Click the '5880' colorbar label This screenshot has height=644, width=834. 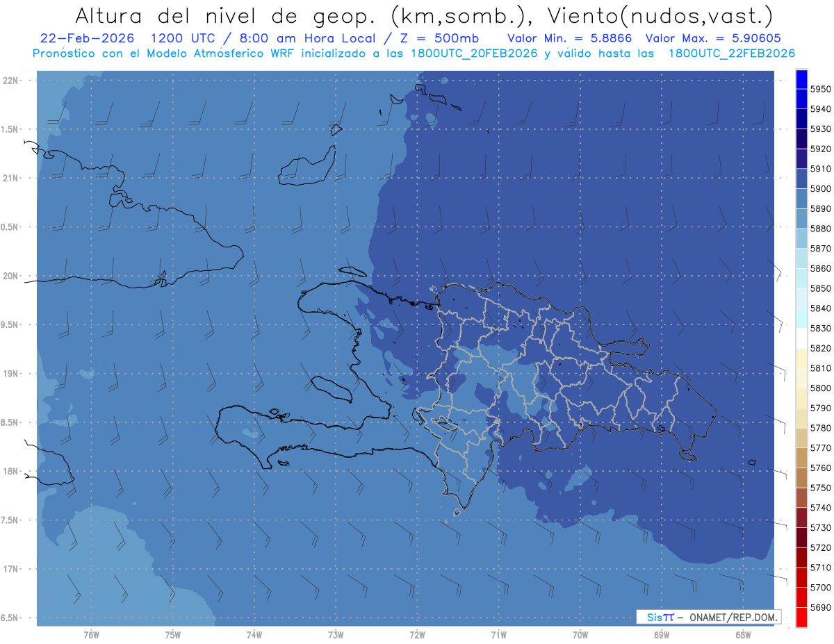pos(820,229)
